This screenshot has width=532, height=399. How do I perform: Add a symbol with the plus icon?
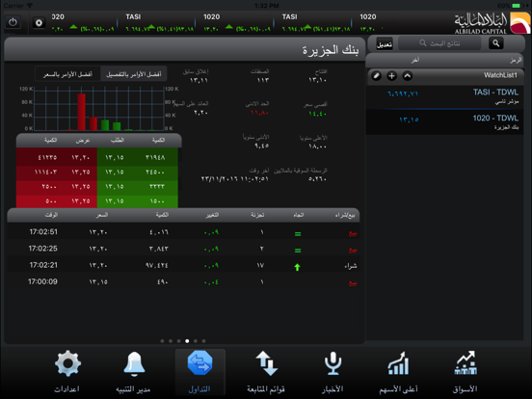pos(391,76)
